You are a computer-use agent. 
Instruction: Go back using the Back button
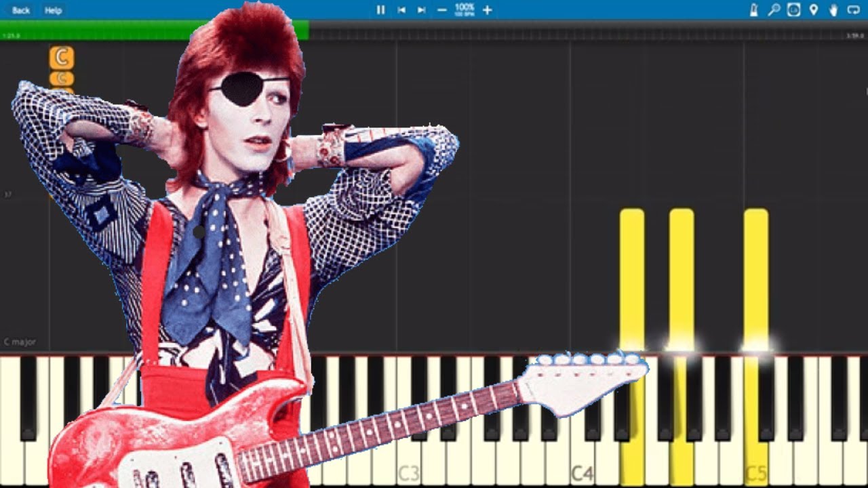pyautogui.click(x=21, y=10)
